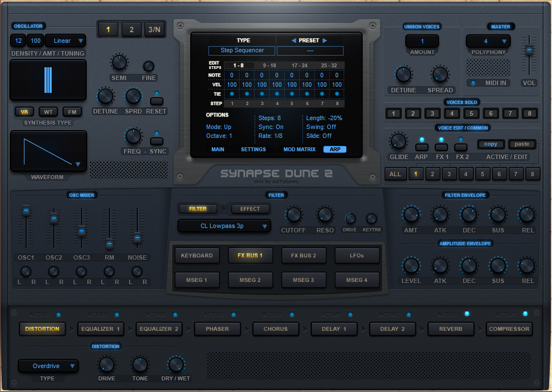This screenshot has width=552, height=392.
Task: Switch to the MOD MATRIX tab
Action: (x=299, y=150)
